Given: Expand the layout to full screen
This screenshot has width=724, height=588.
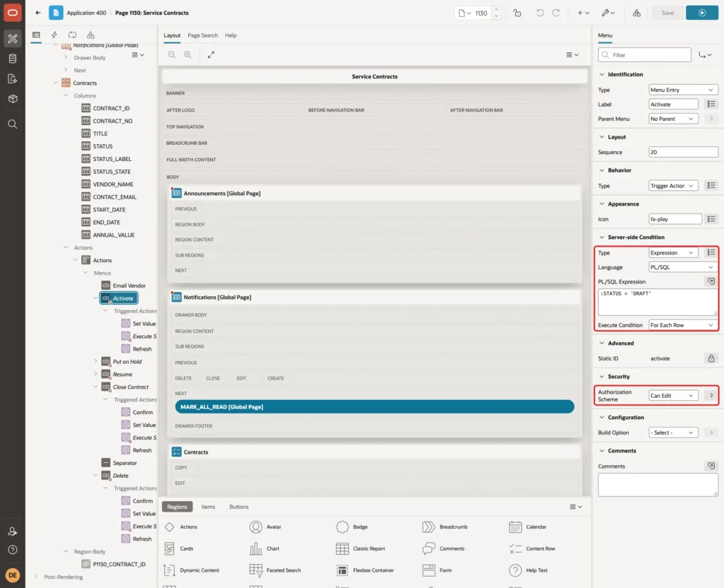Looking at the screenshot, I should (211, 55).
